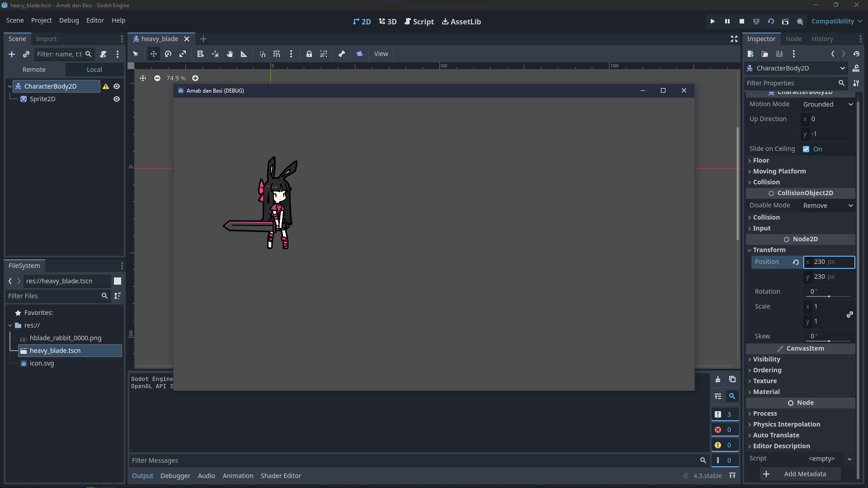Stop the running project
Screen dimensions: 868x488
pyautogui.click(x=742, y=21)
